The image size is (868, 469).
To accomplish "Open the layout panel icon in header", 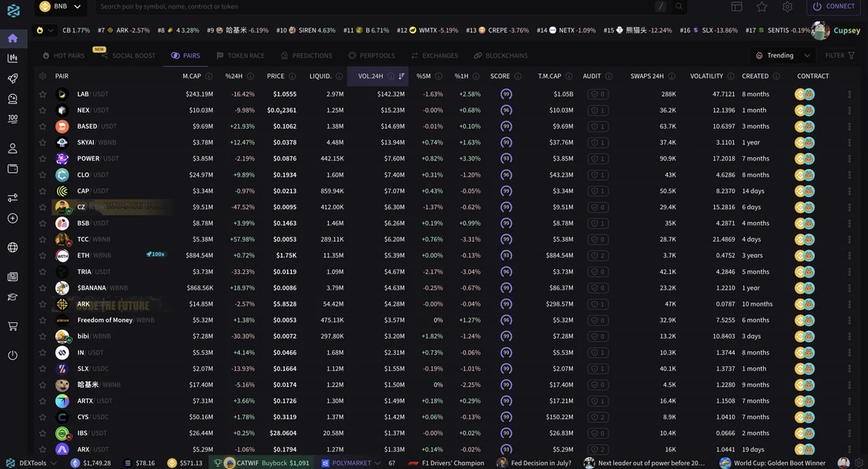I will (x=736, y=6).
